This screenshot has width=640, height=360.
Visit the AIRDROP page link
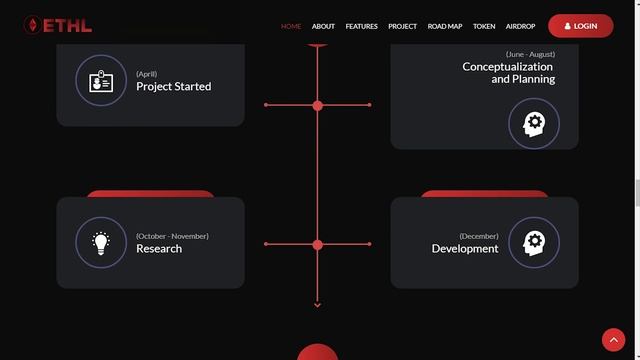pos(520,26)
